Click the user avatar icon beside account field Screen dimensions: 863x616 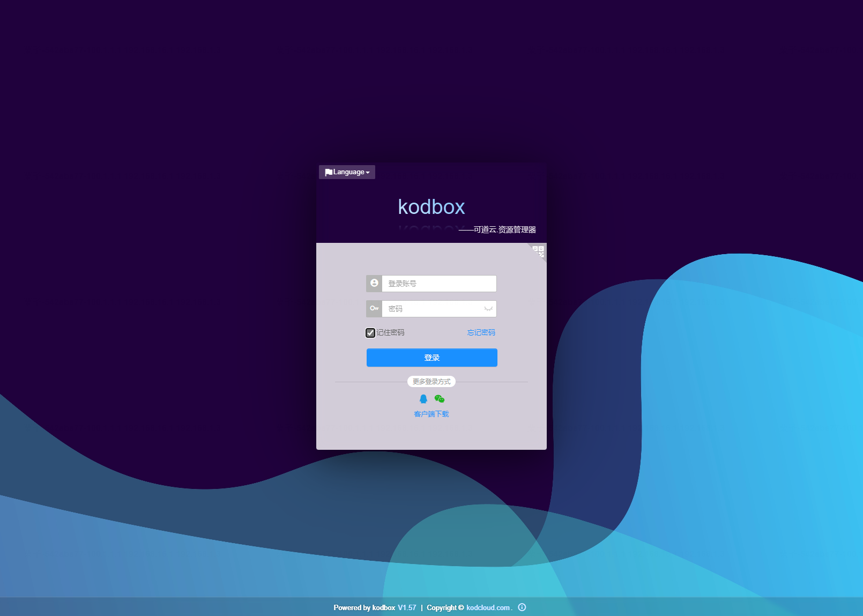tap(374, 283)
